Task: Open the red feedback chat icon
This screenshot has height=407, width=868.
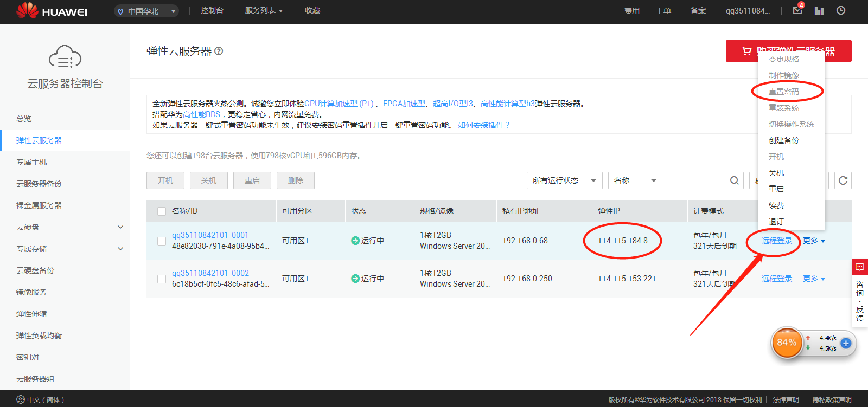Action: pos(860,267)
